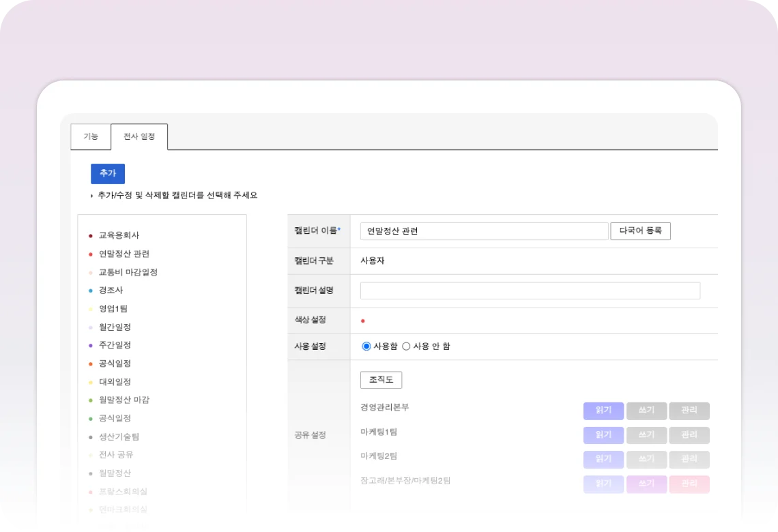The height and width of the screenshot is (532, 778).
Task: Toggle 관리 permission for 마케팅1팀
Action: (689, 435)
